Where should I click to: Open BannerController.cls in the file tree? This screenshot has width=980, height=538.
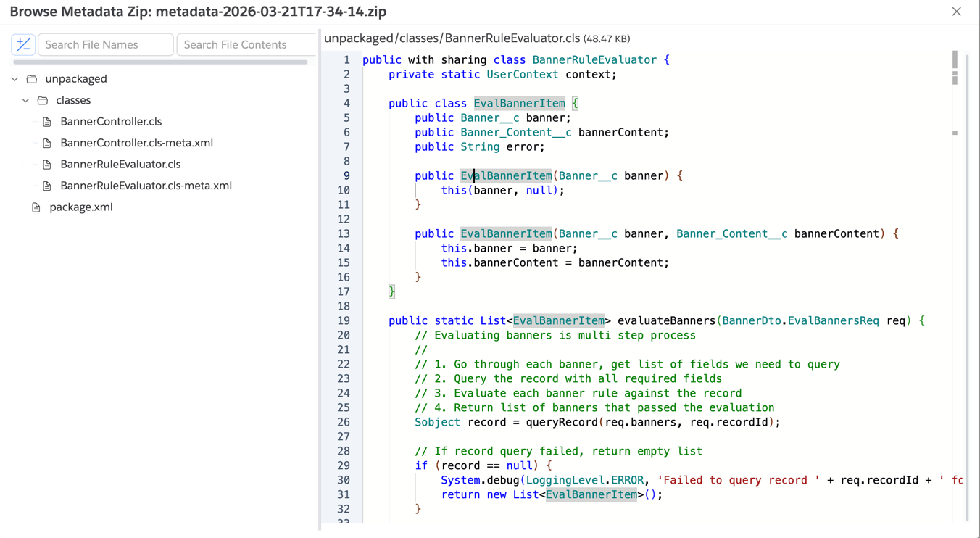click(111, 122)
